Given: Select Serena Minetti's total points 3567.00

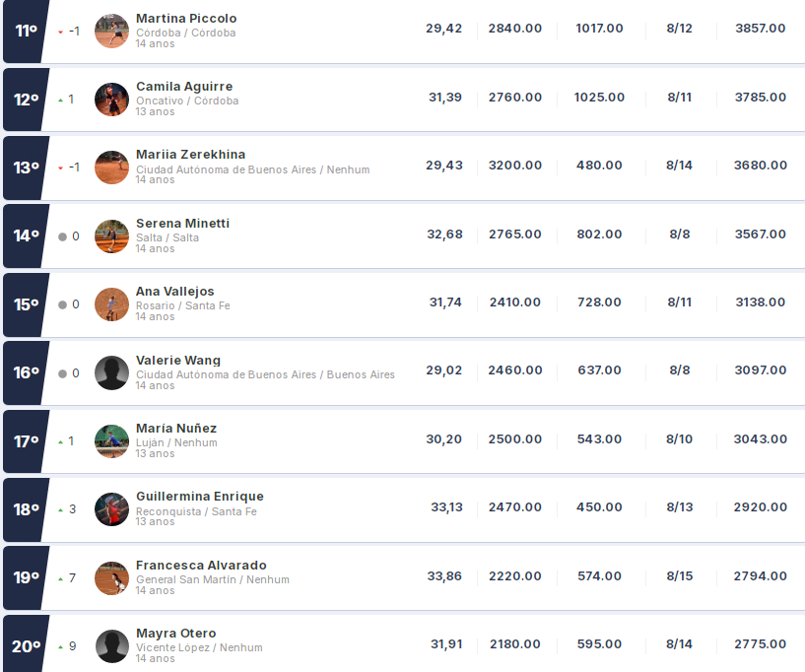Looking at the screenshot, I should 760,235.
